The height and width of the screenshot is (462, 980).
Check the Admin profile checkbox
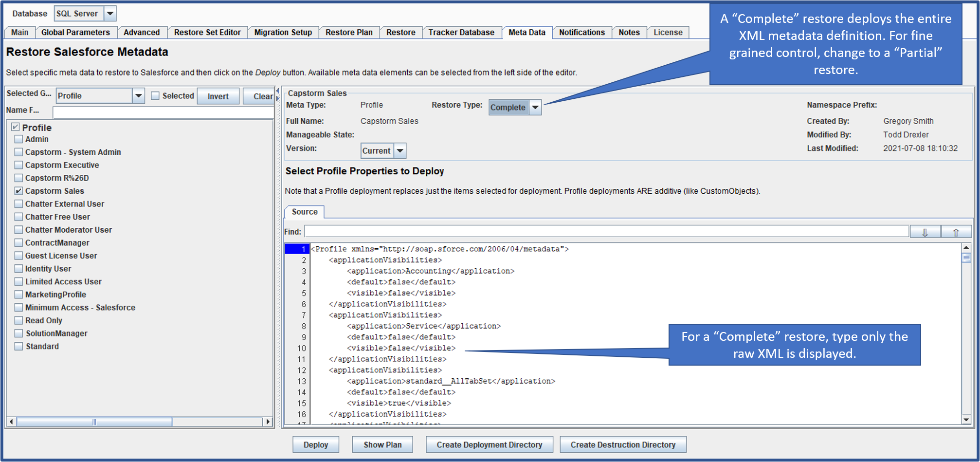pos(18,139)
